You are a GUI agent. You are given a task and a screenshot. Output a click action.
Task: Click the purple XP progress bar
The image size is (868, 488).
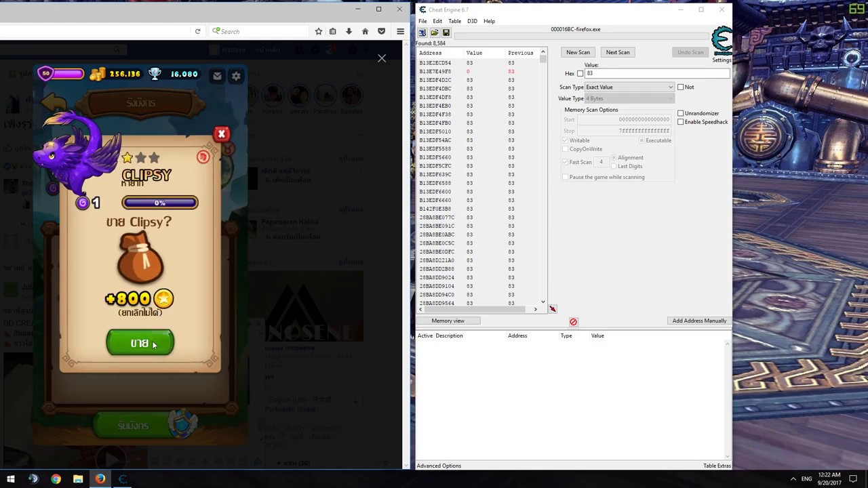coord(68,73)
